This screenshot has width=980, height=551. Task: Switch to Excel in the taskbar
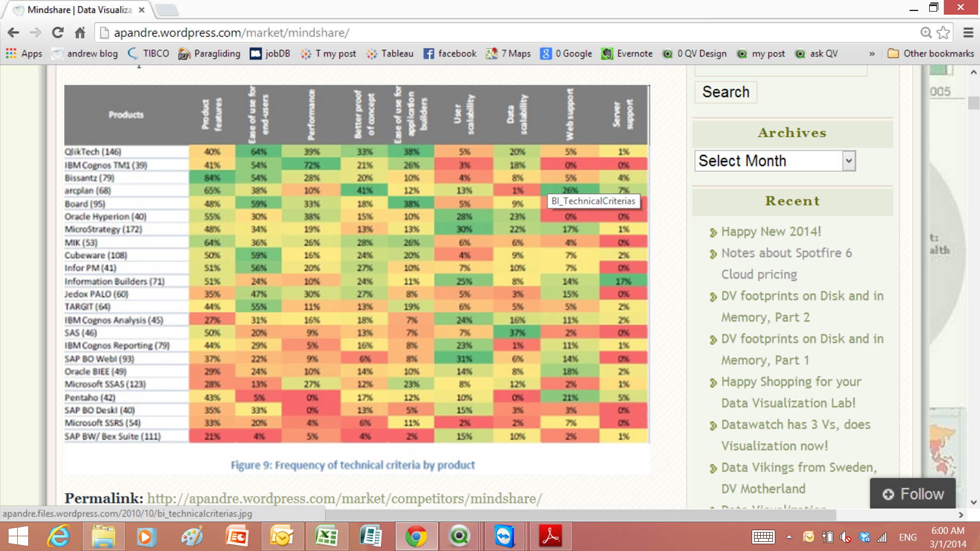[326, 537]
